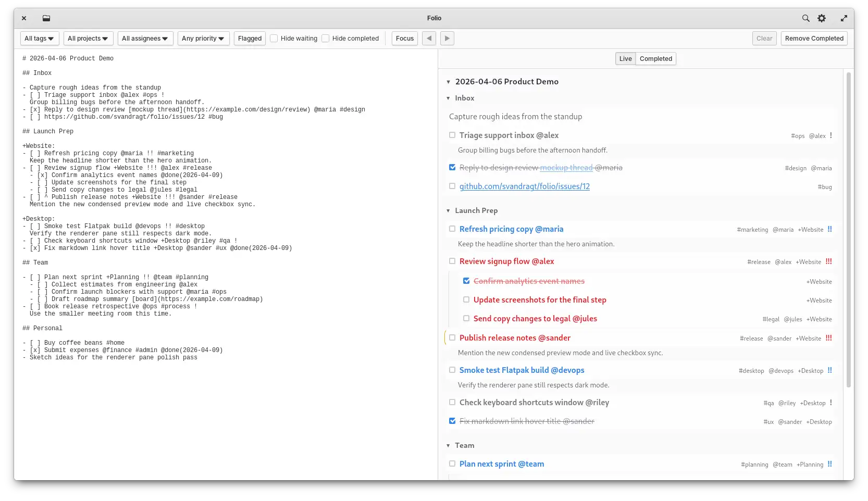Screen dimensions: 868x501
Task: Click priority marker on Triage support inbox
Action: click(830, 136)
